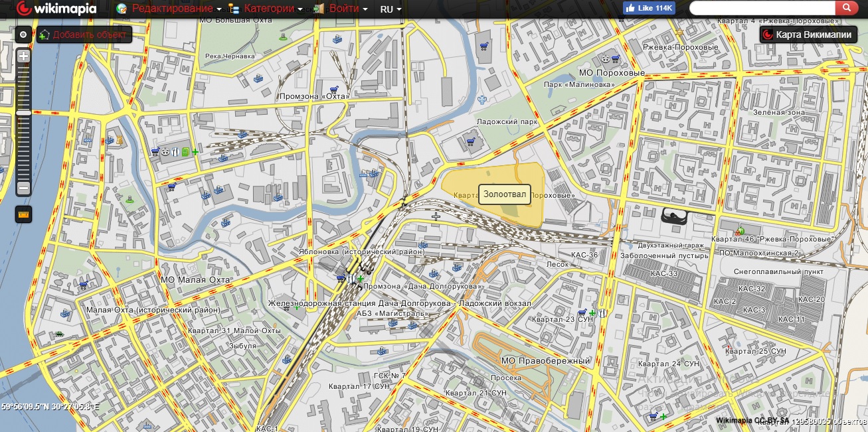Click the Facebook Like 114K button
The height and width of the screenshot is (432, 868).
648,8
